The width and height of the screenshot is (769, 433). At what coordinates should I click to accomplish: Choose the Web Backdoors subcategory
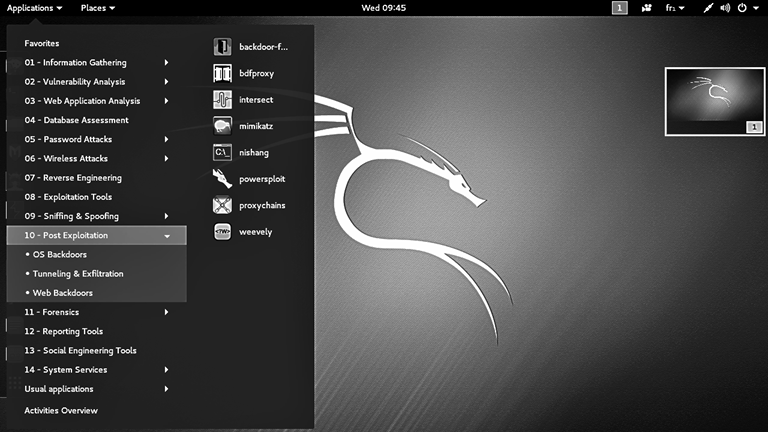[63, 293]
